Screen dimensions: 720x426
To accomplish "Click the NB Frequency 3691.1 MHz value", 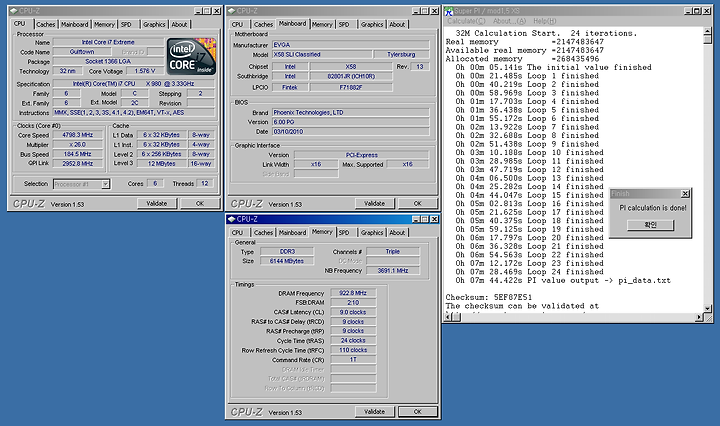I will [393, 270].
